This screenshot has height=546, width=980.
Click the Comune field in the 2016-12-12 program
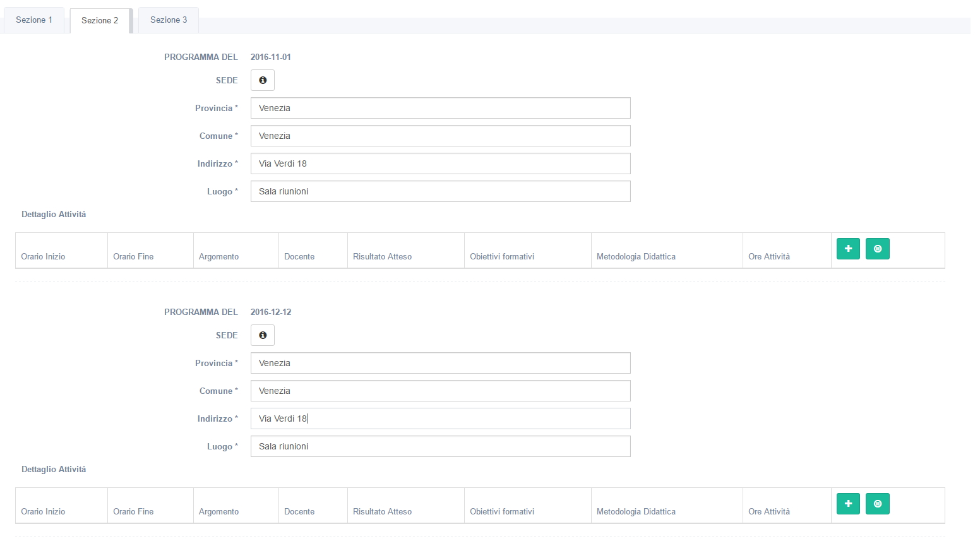tap(440, 391)
